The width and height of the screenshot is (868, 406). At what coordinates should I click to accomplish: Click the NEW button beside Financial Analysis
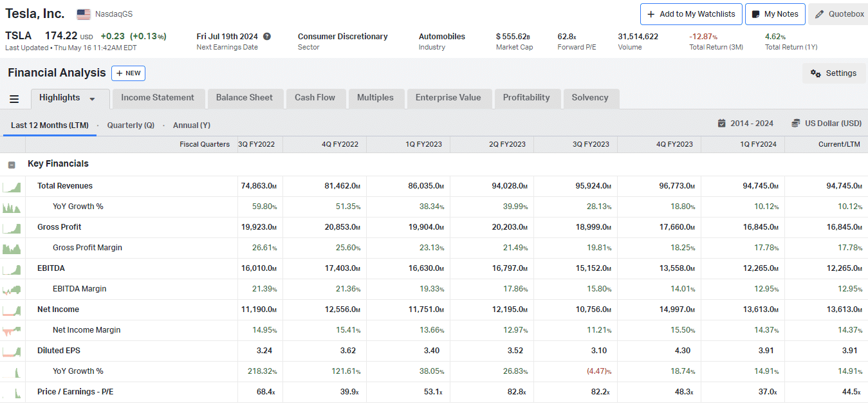pyautogui.click(x=128, y=73)
